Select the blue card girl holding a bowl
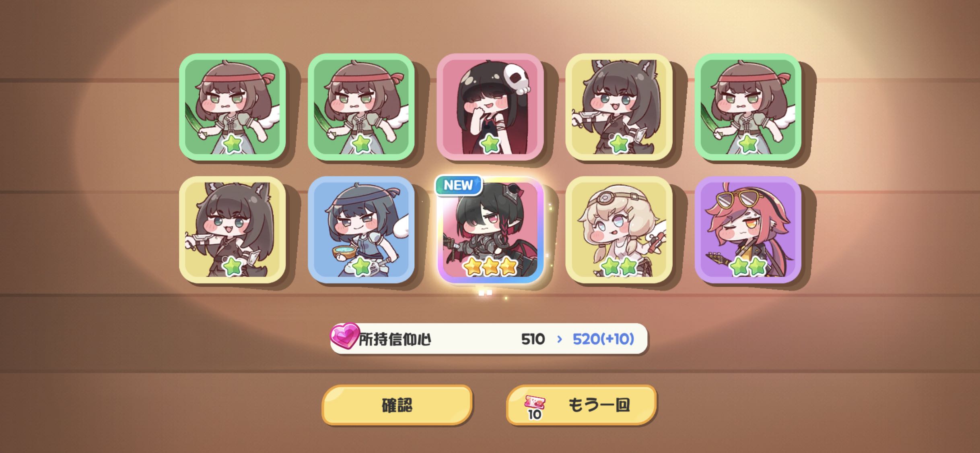The image size is (980, 453). tap(361, 230)
